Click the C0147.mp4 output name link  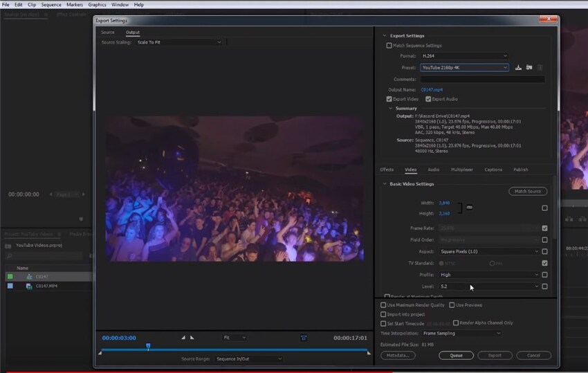(432, 90)
